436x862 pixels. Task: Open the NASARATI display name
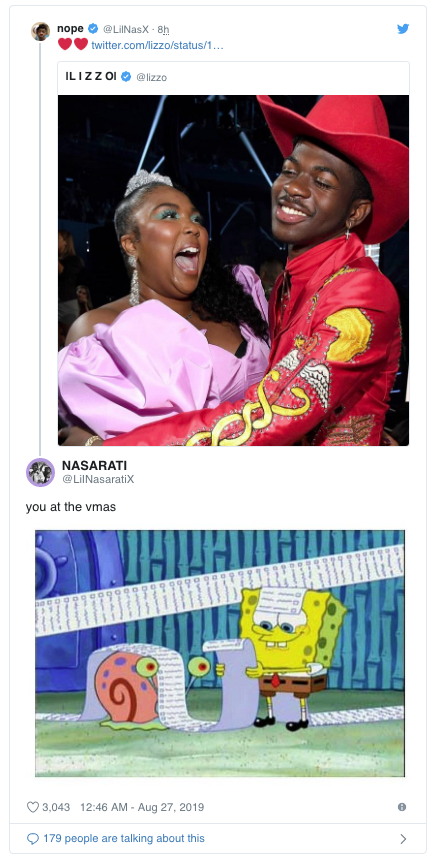click(x=94, y=466)
